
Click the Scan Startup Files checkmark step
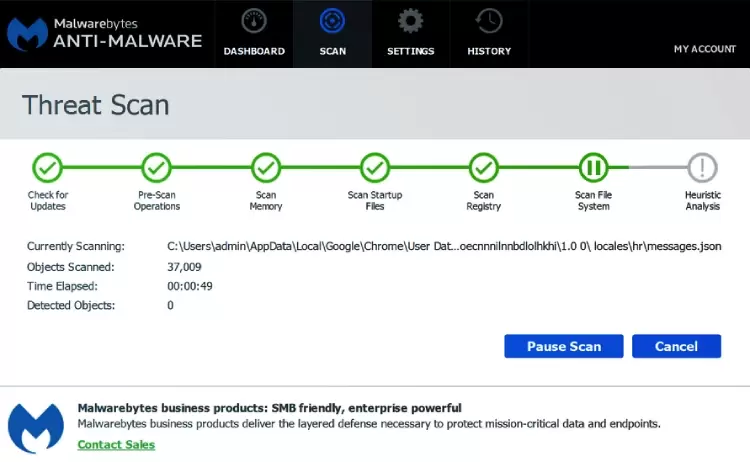click(x=375, y=168)
